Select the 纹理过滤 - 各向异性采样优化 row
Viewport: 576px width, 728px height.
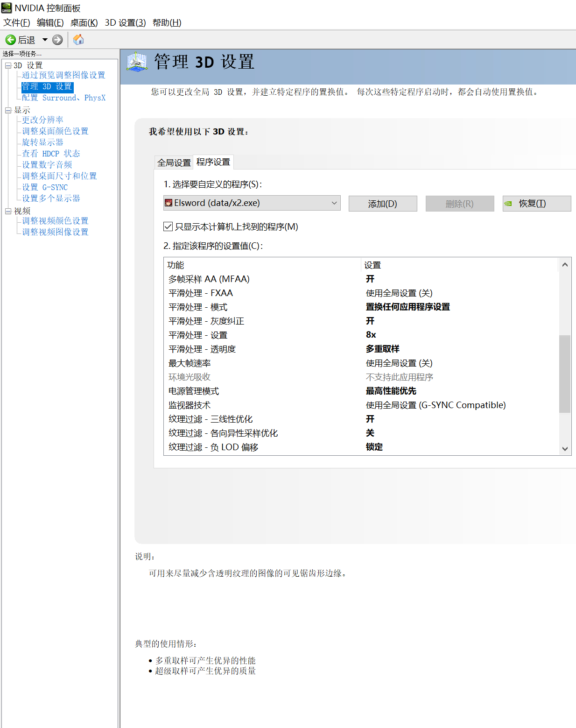click(361, 433)
